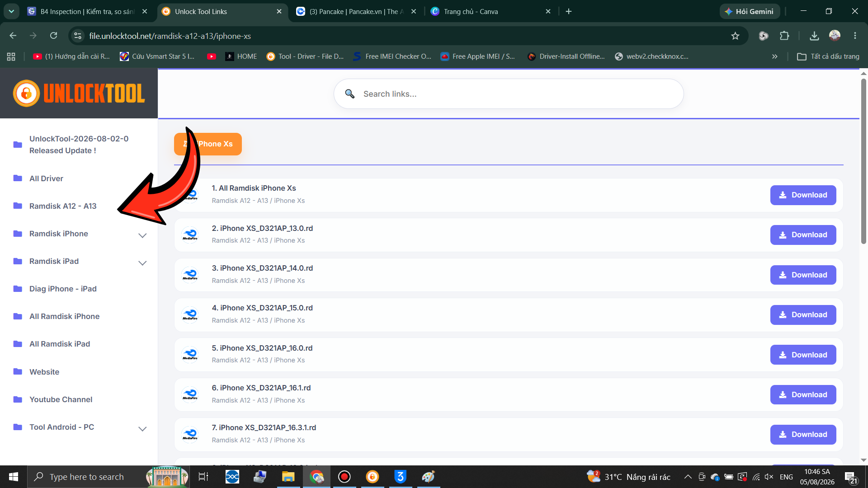
Task: Open the All Driver folder
Action: (x=46, y=178)
